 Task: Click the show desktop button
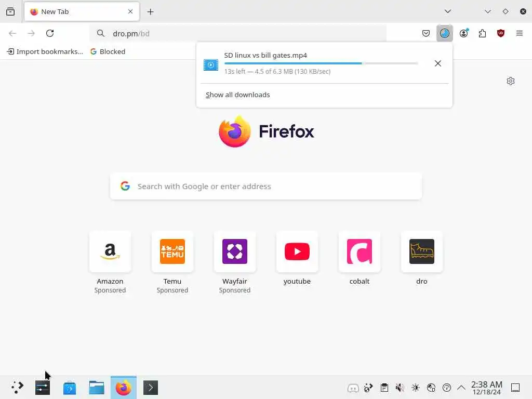pyautogui.click(x=515, y=388)
